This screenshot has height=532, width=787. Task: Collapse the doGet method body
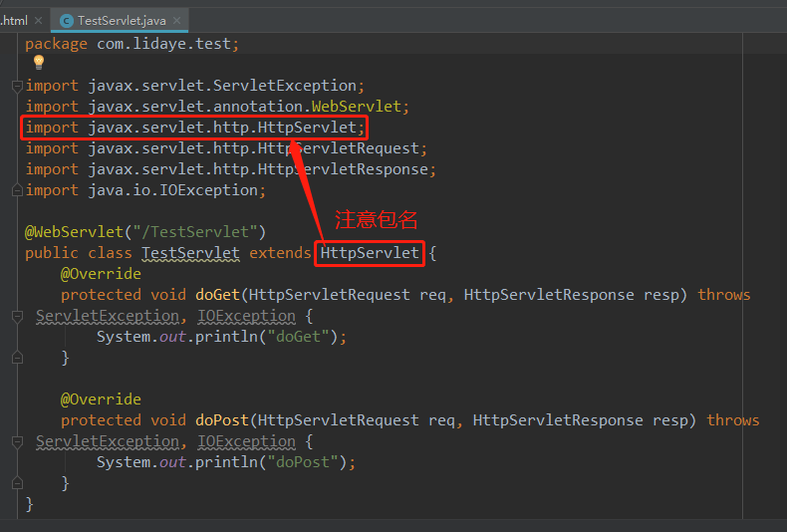tap(17, 316)
